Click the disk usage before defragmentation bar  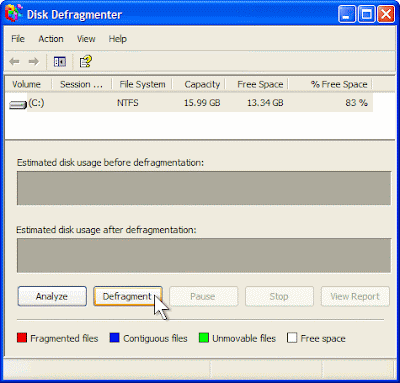(x=204, y=188)
